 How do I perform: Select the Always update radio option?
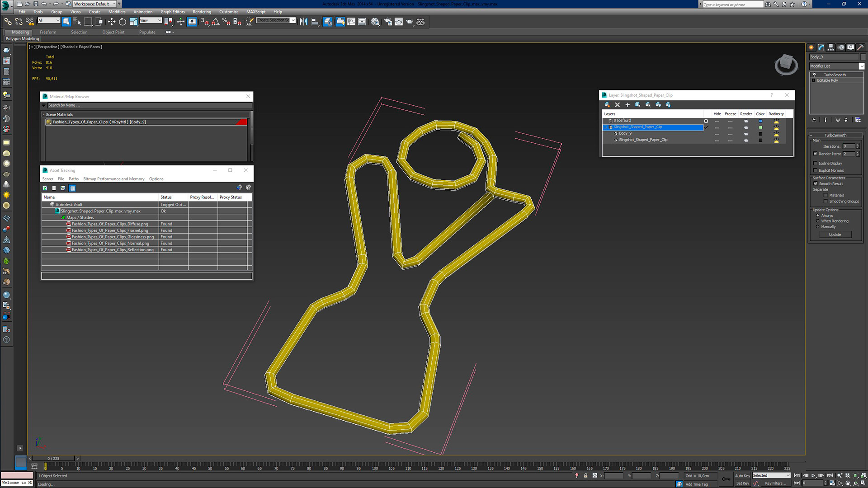click(x=817, y=216)
